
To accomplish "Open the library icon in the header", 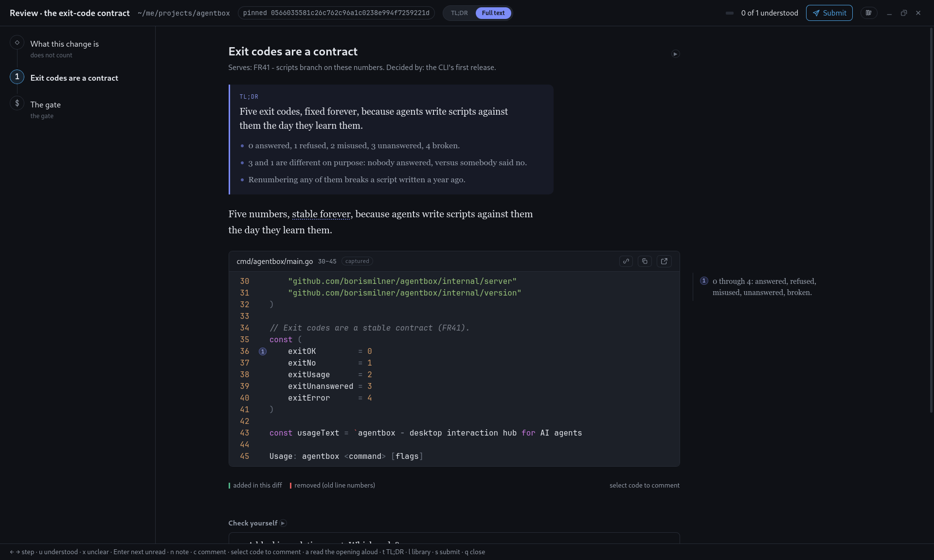I will pyautogui.click(x=868, y=13).
